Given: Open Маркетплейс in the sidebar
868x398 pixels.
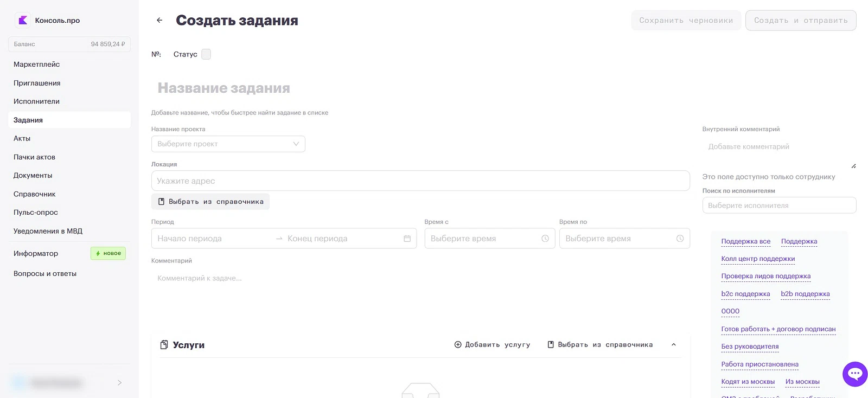Looking at the screenshot, I should click(x=69, y=65).
